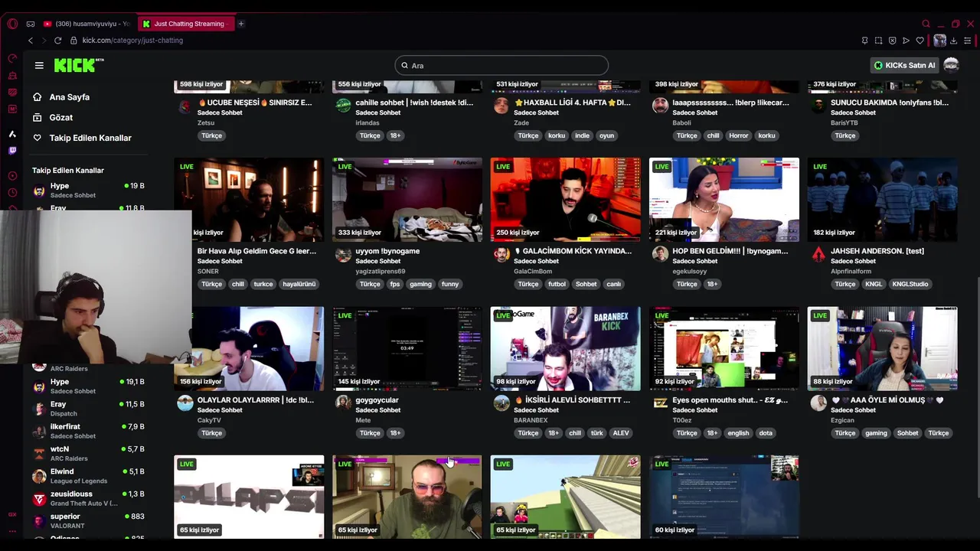This screenshot has width=980, height=551.
Task: Open the Kick hamburger menu
Action: point(39,65)
